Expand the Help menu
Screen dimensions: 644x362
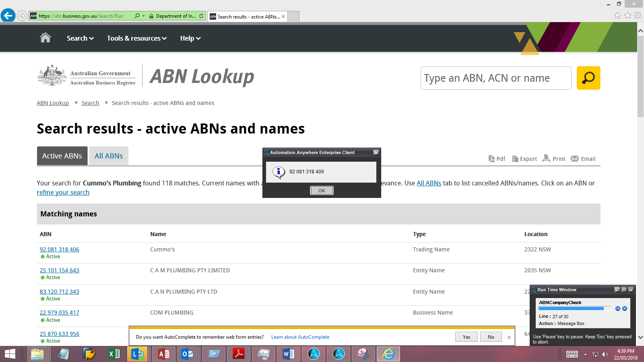point(190,38)
